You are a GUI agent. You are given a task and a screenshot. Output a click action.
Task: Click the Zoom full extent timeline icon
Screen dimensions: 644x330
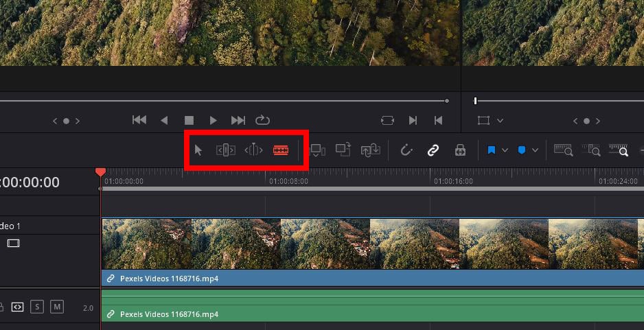(563, 150)
